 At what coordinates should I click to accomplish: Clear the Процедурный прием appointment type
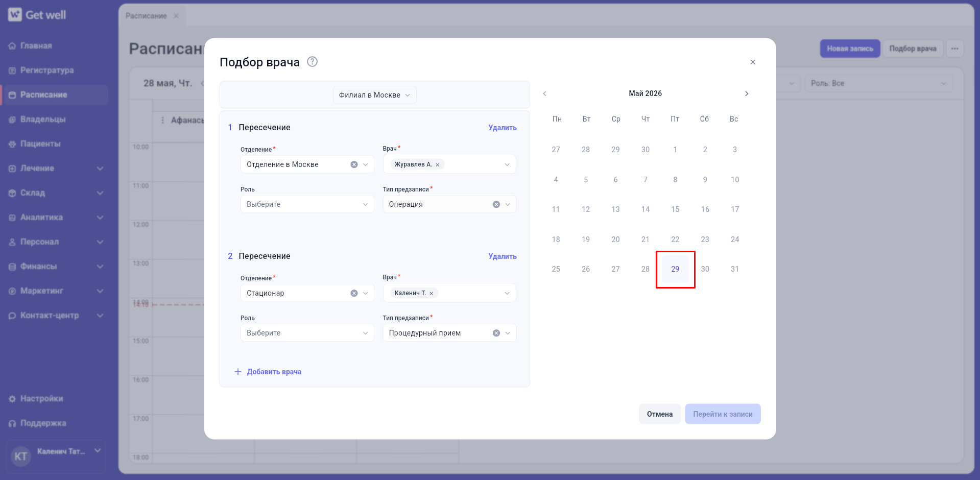coord(496,333)
